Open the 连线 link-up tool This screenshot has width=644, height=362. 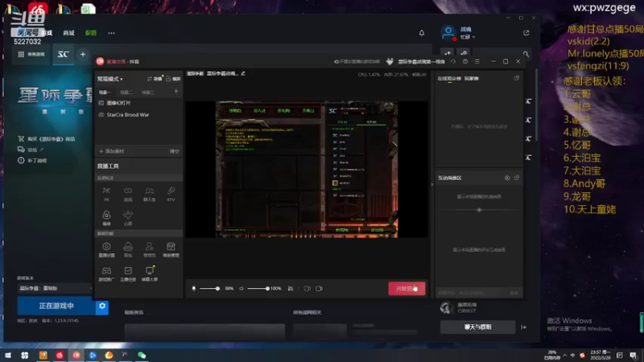pos(128,193)
